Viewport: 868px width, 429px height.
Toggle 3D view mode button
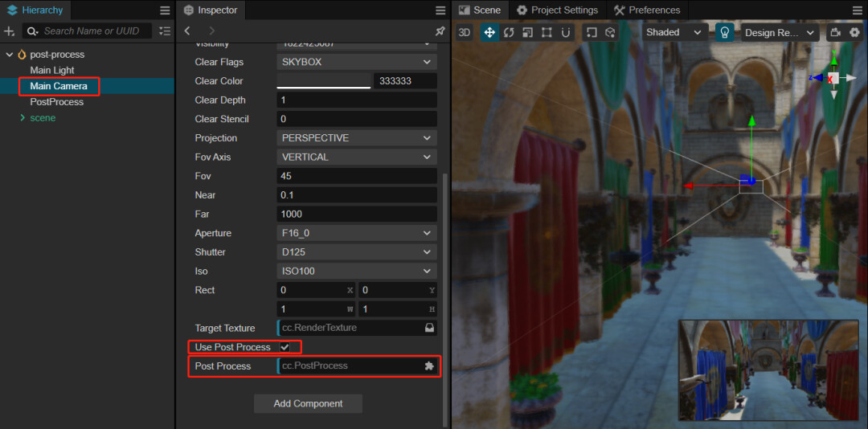tap(465, 32)
